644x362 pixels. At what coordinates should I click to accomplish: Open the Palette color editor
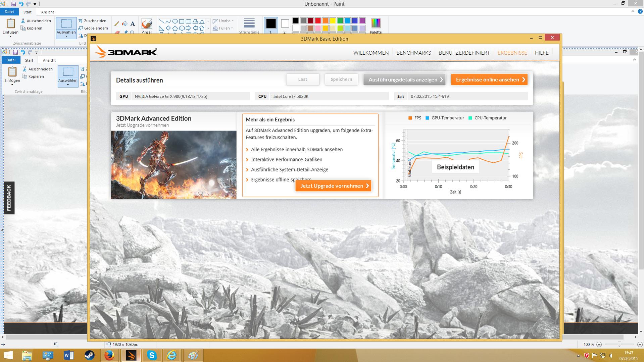pos(376,26)
